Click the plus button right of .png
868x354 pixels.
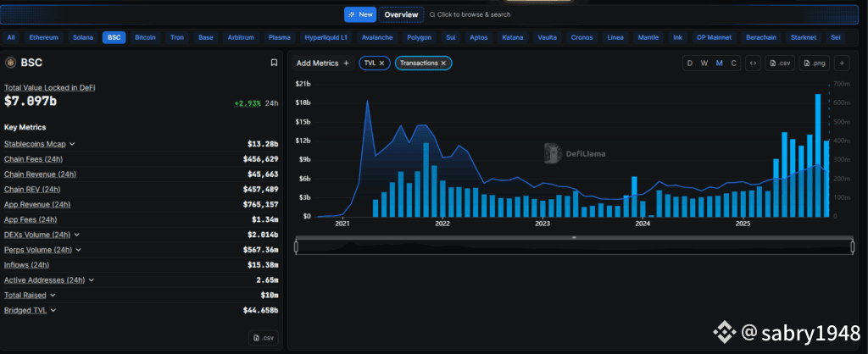tap(842, 64)
